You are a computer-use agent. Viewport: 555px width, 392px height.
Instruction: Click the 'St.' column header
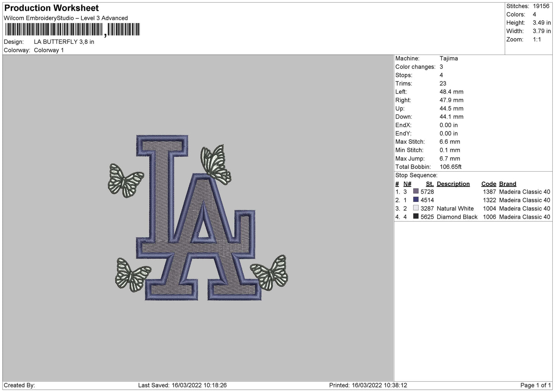tap(430, 184)
